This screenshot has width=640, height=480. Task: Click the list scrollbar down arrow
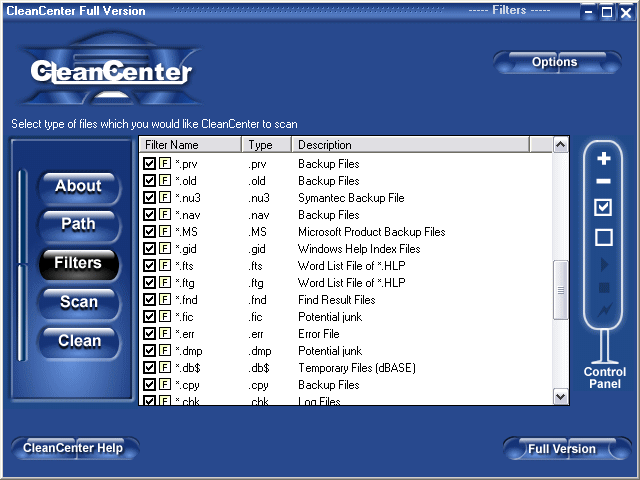(561, 396)
